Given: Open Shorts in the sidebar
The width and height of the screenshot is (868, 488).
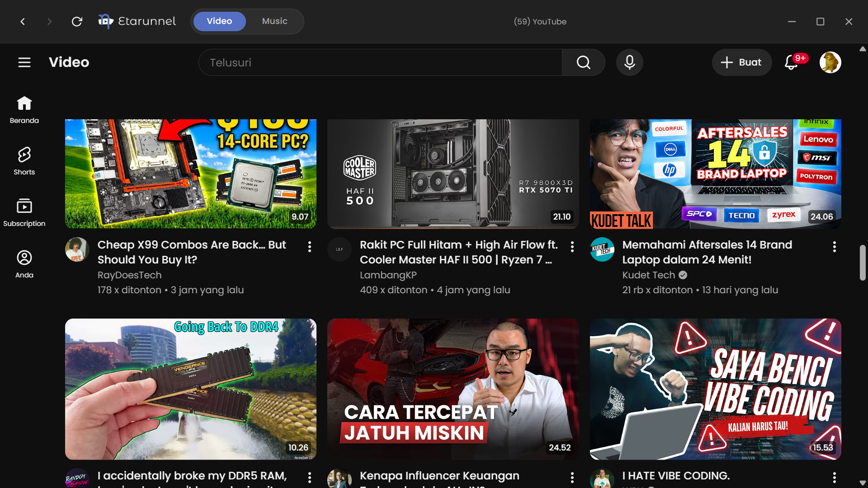Looking at the screenshot, I should [x=24, y=161].
